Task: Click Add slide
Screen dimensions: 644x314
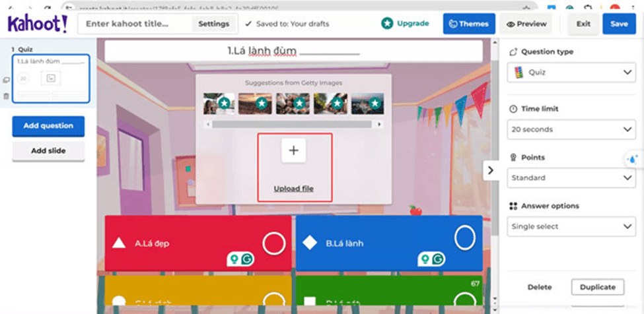Action: 48,151
